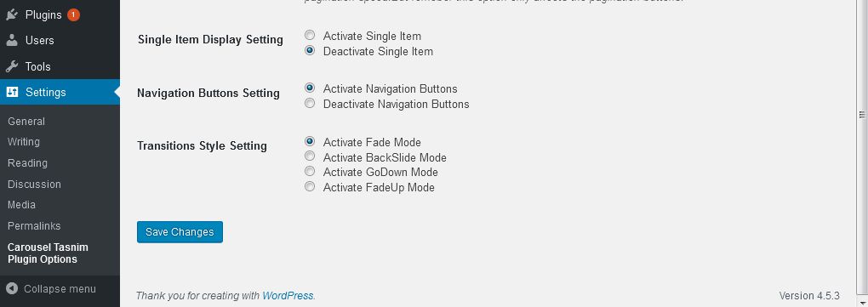Open General settings submenu item
This screenshot has width=868, height=307.
tap(26, 121)
